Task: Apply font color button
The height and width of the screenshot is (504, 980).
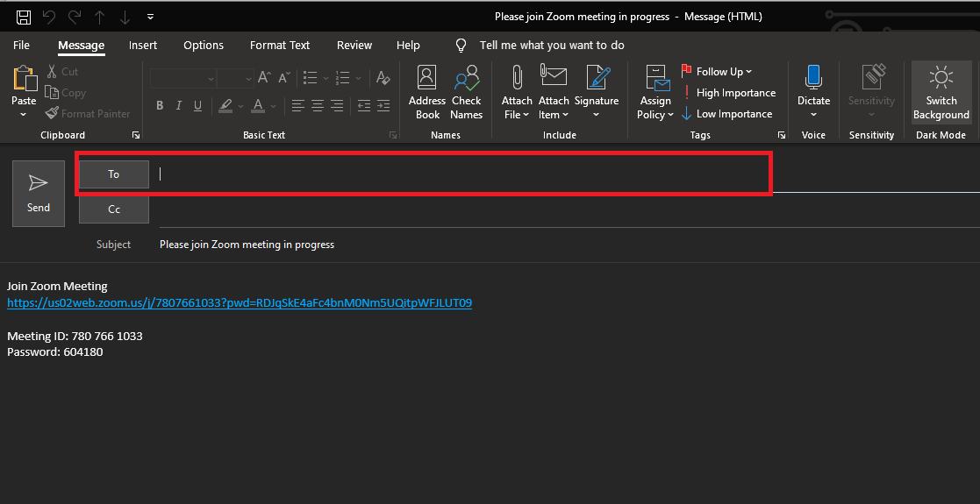Action: tap(258, 105)
